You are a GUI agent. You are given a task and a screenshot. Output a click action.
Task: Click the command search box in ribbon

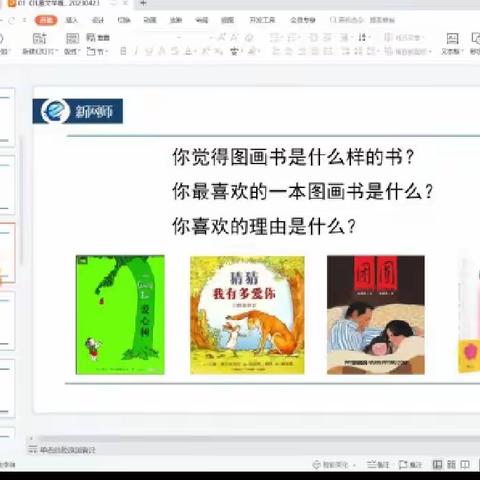point(362,20)
